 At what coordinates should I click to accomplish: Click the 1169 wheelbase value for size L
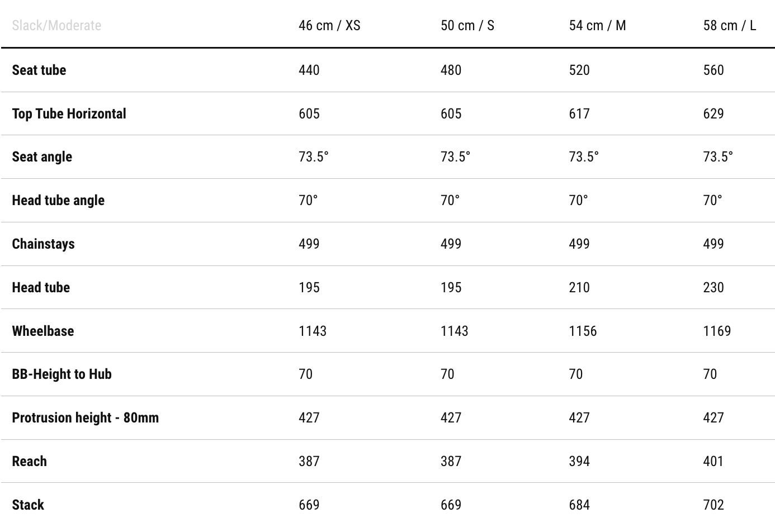tap(717, 331)
